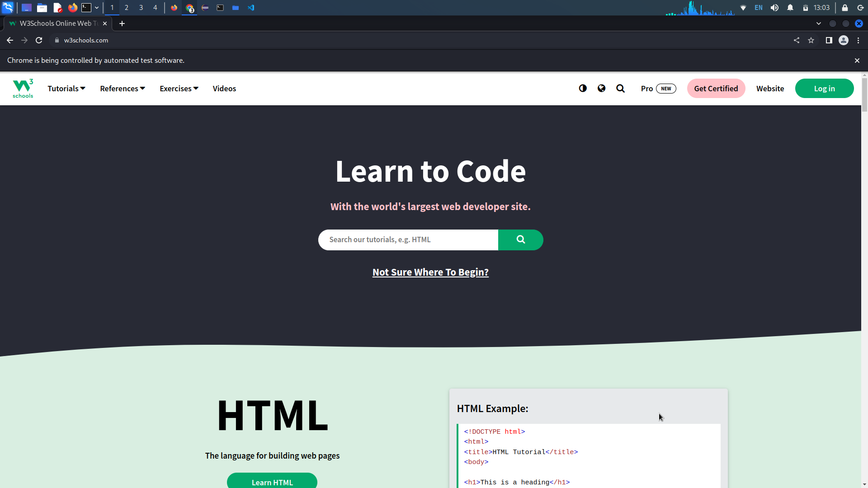Click the Log in button
The width and height of the screenshot is (868, 488).
[824, 89]
